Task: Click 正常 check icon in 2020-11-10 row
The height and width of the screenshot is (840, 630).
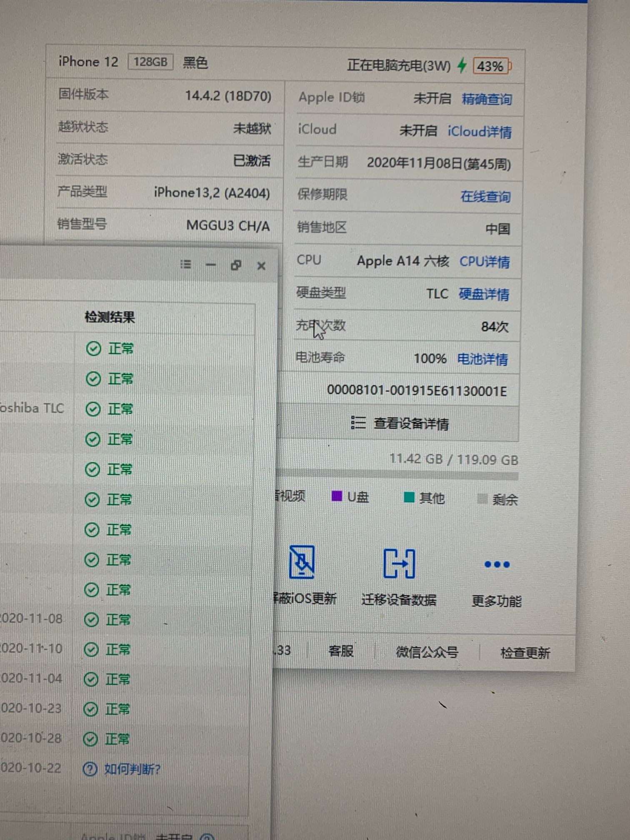Action: [91, 649]
